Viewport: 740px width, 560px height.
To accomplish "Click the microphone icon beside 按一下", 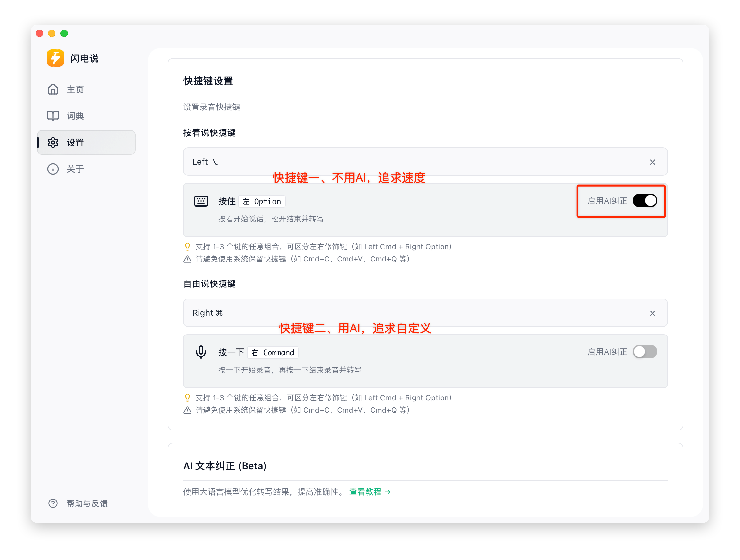I will [201, 352].
